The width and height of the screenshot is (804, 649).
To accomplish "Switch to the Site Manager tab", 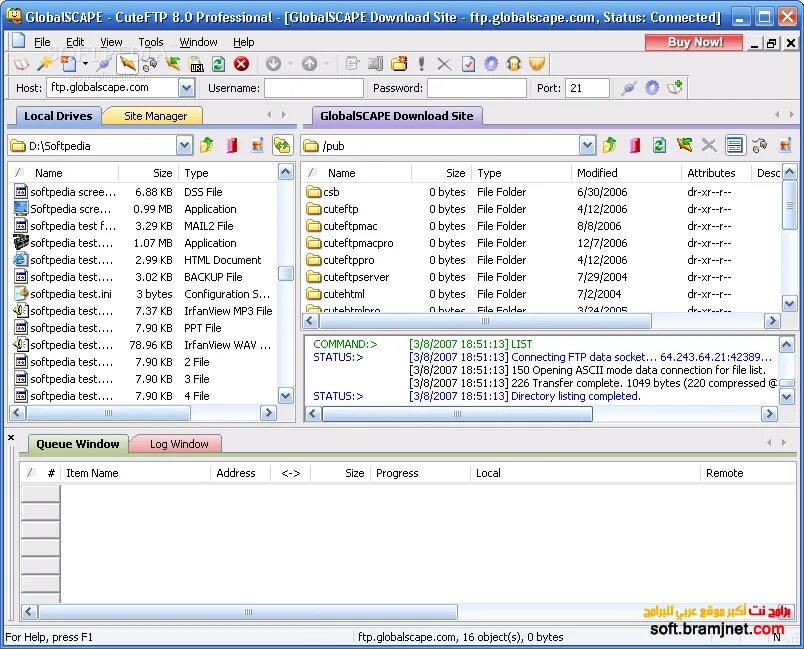I will pos(155,116).
